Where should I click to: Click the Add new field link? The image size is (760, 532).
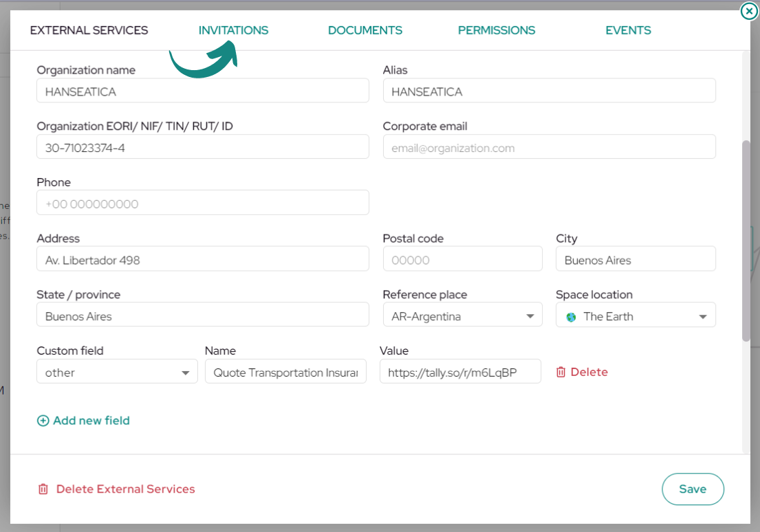click(x=91, y=421)
